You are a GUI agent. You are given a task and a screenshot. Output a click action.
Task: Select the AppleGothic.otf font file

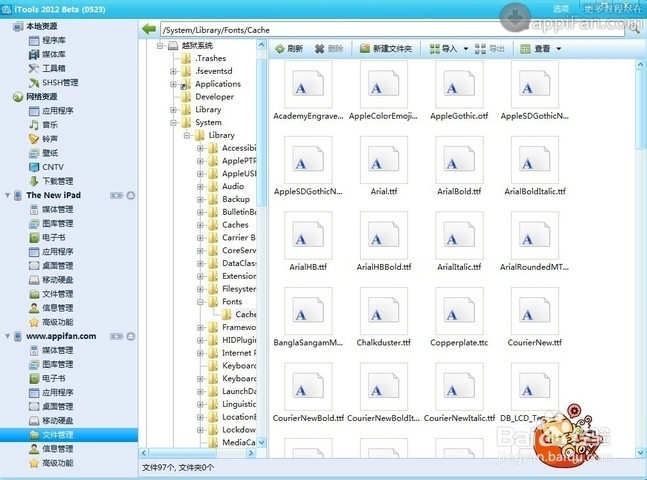click(459, 92)
